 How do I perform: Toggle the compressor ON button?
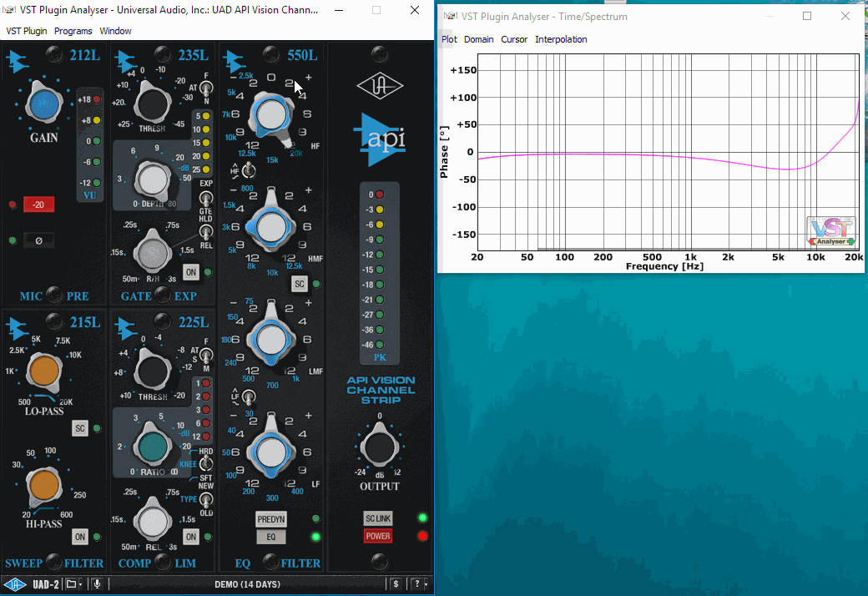tap(191, 536)
